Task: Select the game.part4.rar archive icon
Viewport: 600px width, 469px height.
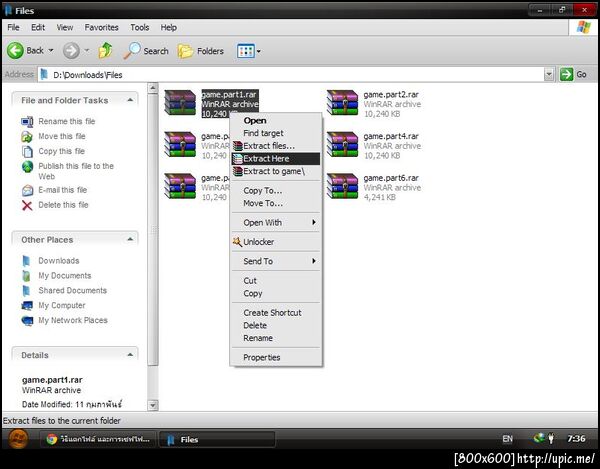Action: click(342, 144)
